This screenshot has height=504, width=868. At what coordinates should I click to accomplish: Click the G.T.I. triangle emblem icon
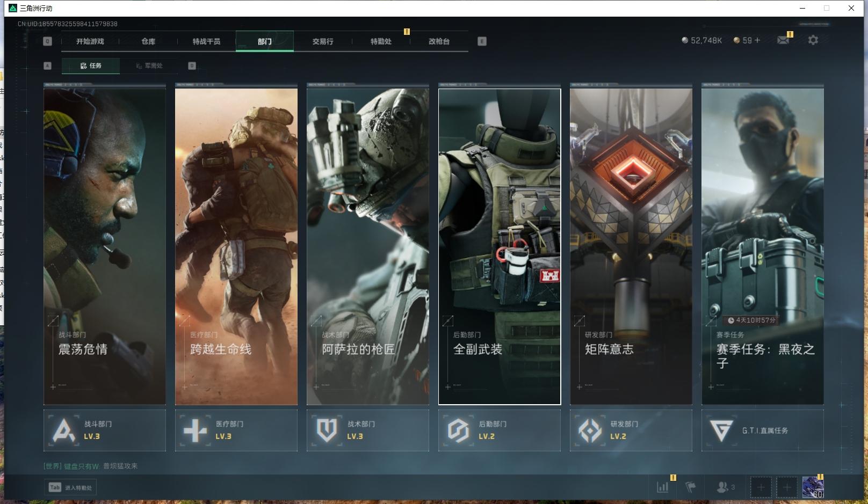[x=721, y=430]
